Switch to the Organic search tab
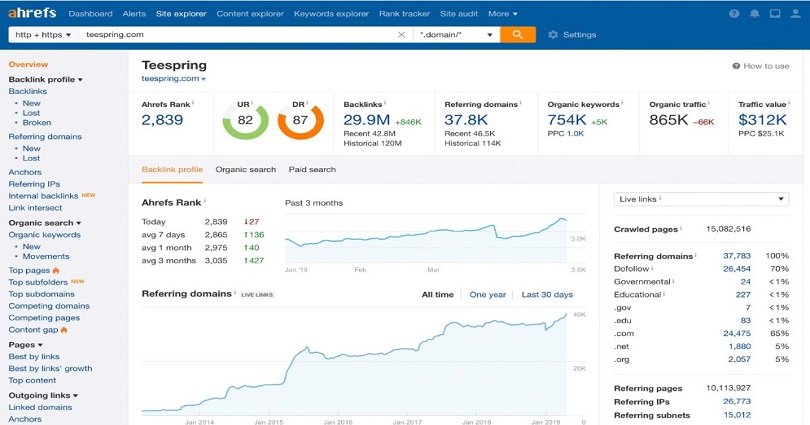The height and width of the screenshot is (425, 810). [x=246, y=169]
